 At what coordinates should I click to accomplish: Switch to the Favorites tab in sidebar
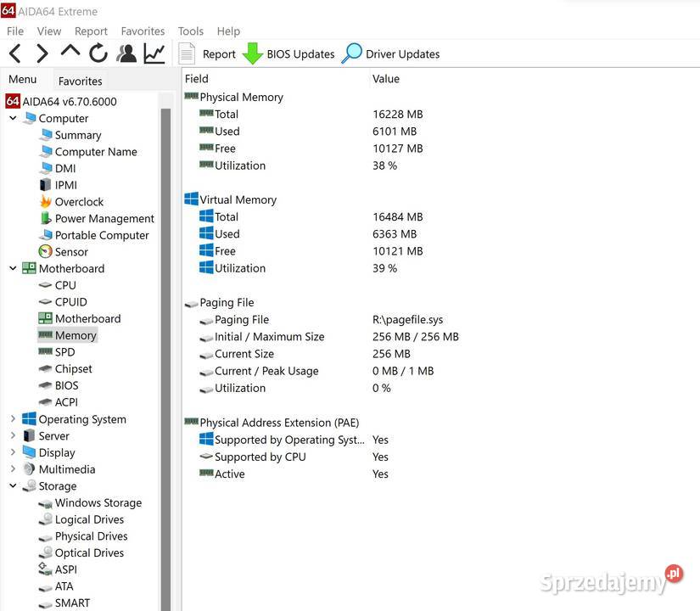point(81,81)
